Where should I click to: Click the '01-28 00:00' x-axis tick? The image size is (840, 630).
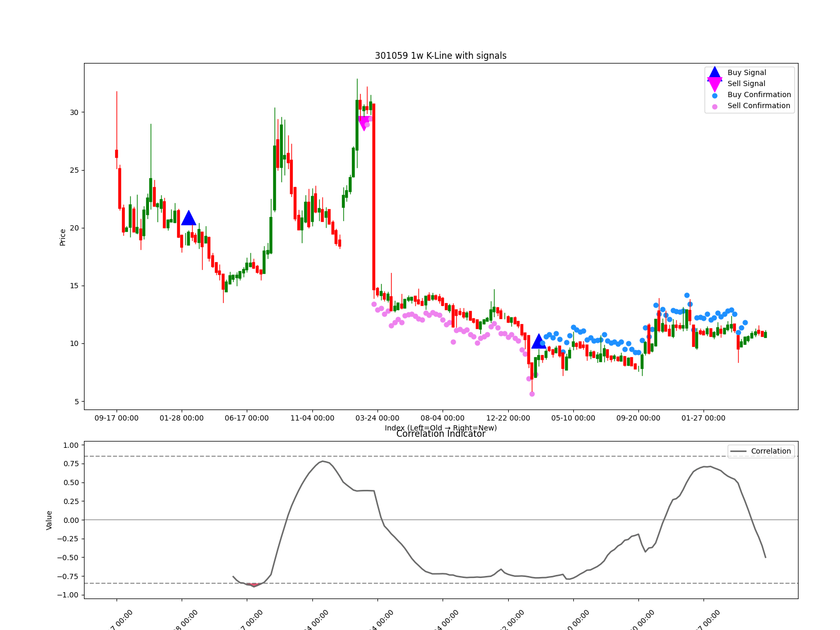click(x=182, y=418)
